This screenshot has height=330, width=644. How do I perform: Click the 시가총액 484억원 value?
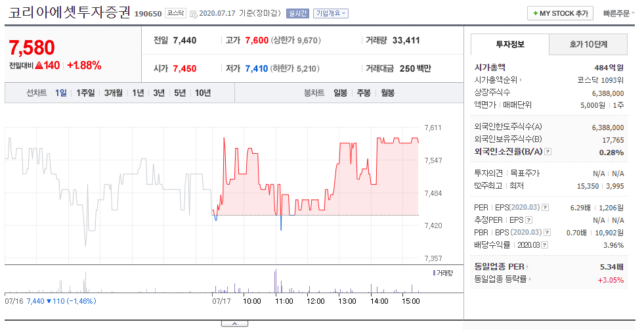coord(609,68)
